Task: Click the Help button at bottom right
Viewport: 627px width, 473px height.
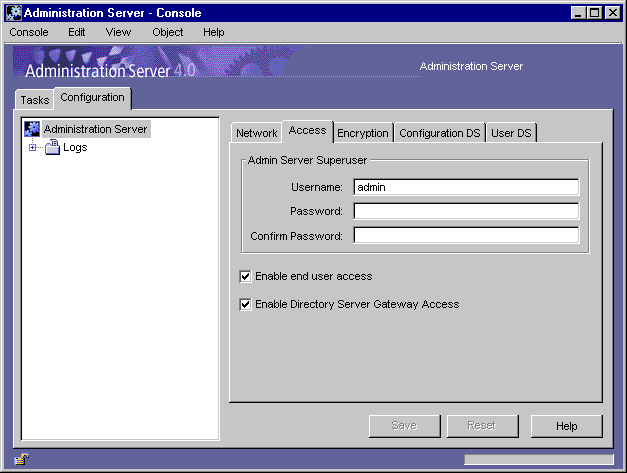Action: 566,426
